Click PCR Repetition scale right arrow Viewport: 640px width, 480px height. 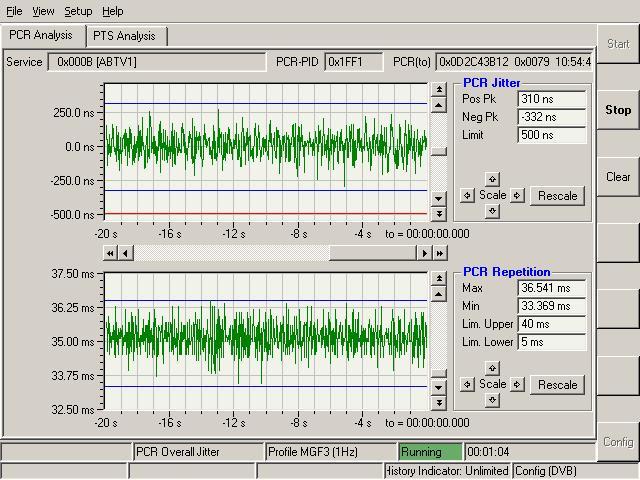(517, 384)
